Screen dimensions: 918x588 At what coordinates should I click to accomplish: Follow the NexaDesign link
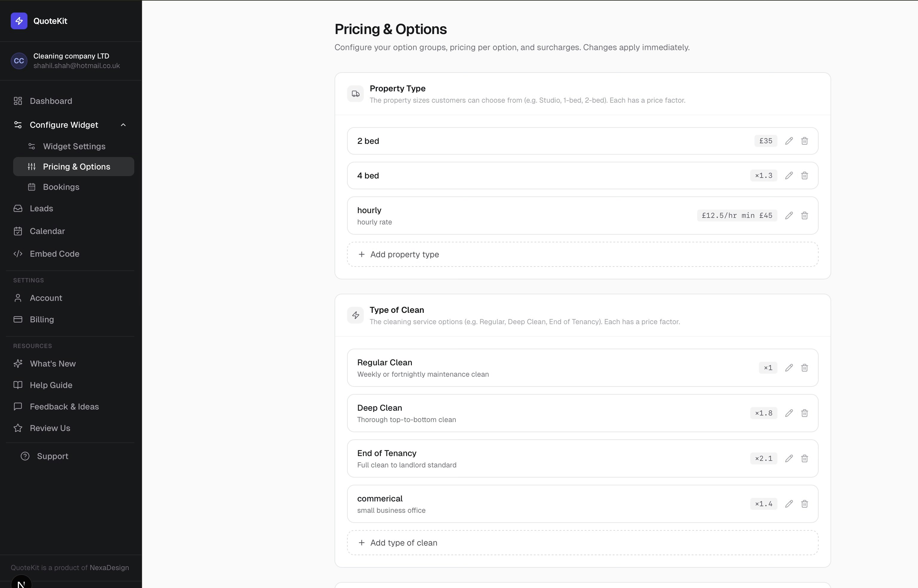click(109, 568)
